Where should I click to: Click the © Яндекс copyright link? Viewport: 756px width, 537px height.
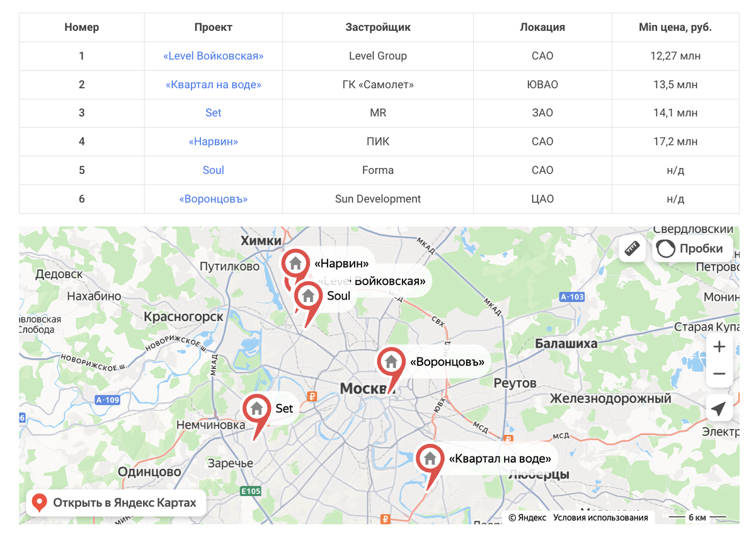click(527, 517)
